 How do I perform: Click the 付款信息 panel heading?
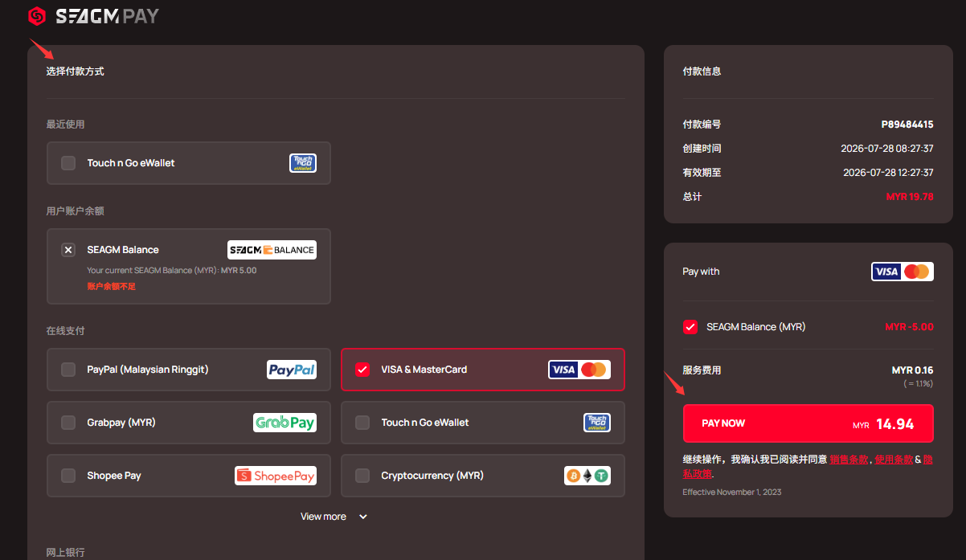(x=702, y=72)
